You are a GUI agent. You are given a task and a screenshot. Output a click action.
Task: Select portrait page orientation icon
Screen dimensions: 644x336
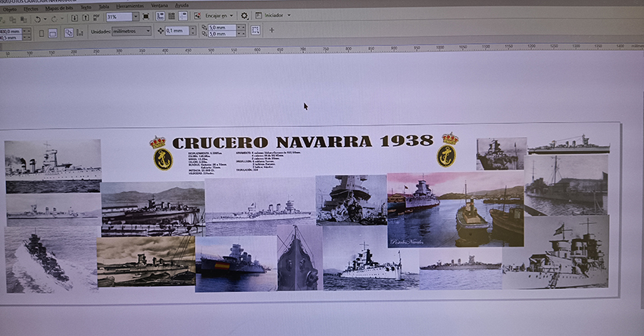coord(40,33)
